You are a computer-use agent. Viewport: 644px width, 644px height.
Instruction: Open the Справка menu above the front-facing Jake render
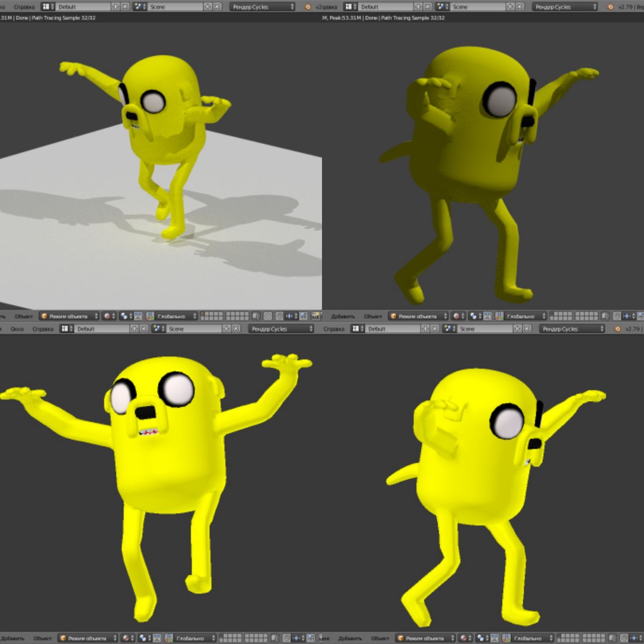pos(43,329)
